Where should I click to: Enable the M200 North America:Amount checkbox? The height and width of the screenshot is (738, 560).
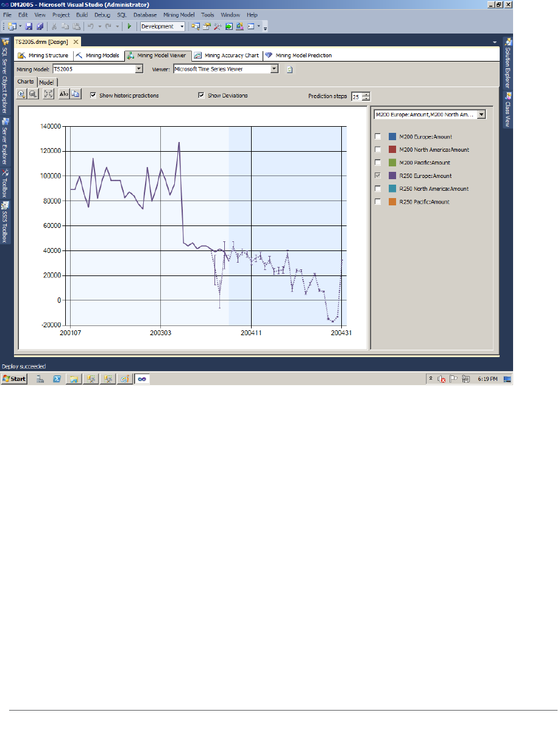[x=378, y=149]
